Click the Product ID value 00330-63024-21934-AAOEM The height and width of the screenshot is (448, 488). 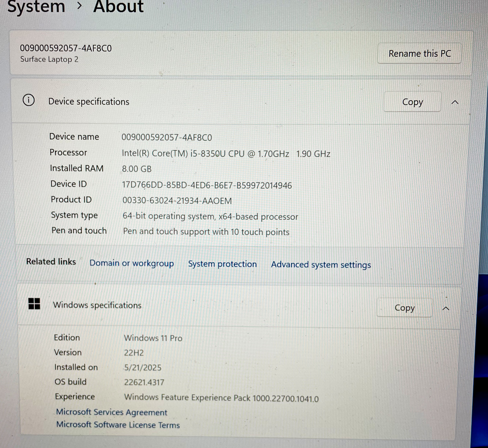coord(177,201)
